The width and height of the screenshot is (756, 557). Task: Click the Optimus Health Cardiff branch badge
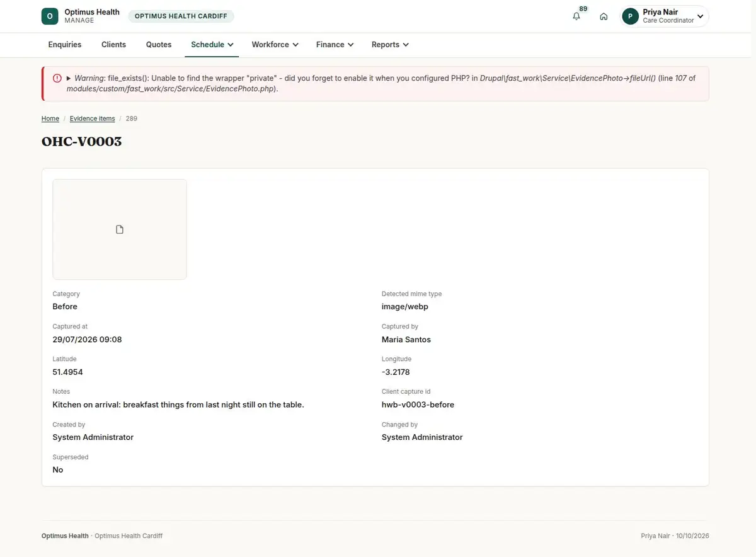coord(181,16)
